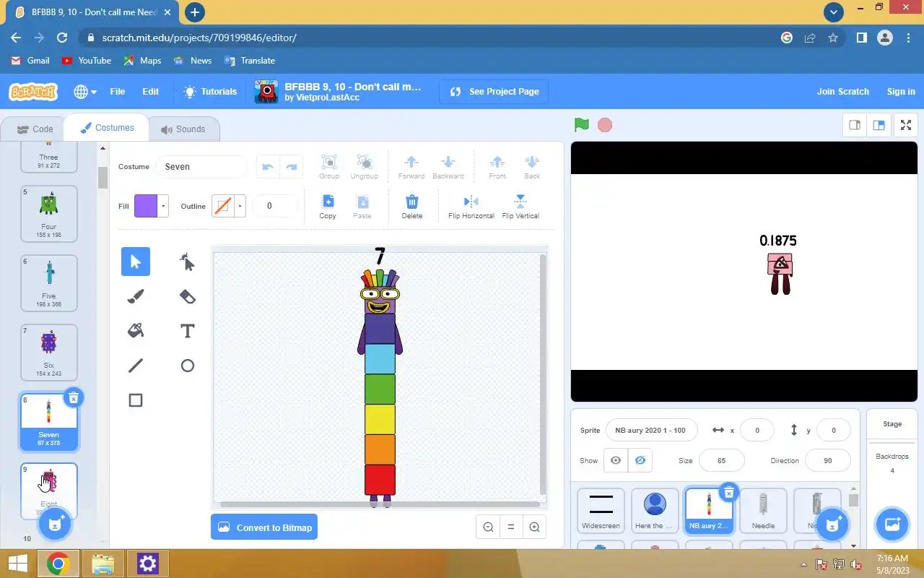The width and height of the screenshot is (924, 578).
Task: Select the Fill bucket tool
Action: click(x=136, y=331)
